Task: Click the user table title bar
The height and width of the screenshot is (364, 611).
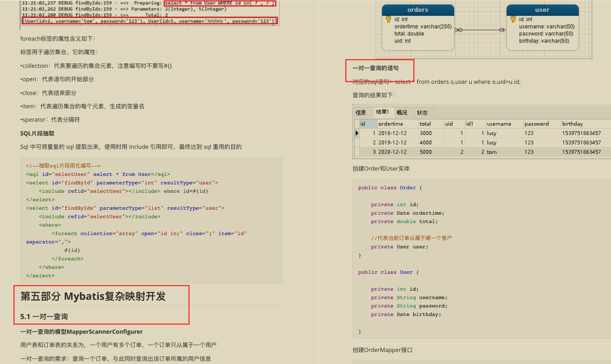Action: tap(542, 10)
